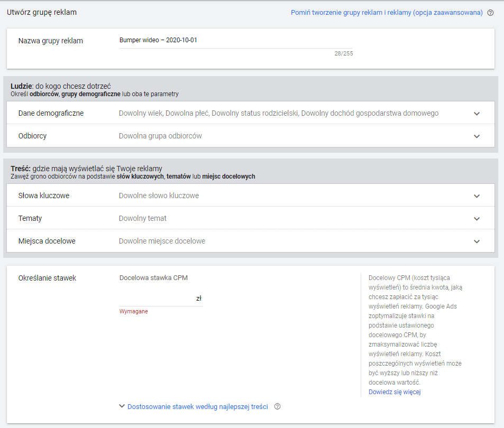
Task: Click the 'Słowa kluczowe' row label
Action: pos(44,196)
